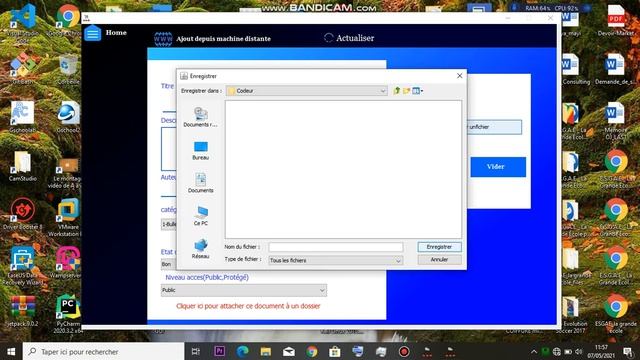Go up one folder level in Enregistrer dialog
Image resolution: width=640 pixels, height=360 pixels.
coord(396,91)
